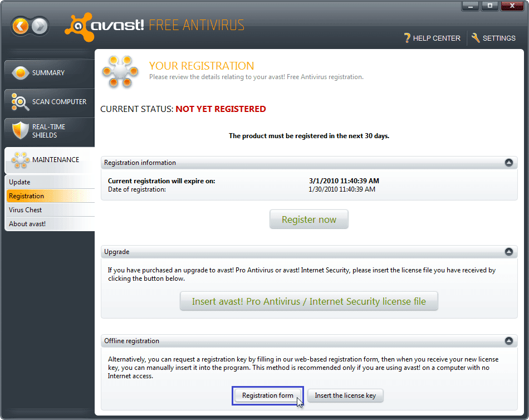
Task: Click the Real-Time Shields shield icon
Action: pyautogui.click(x=20, y=131)
